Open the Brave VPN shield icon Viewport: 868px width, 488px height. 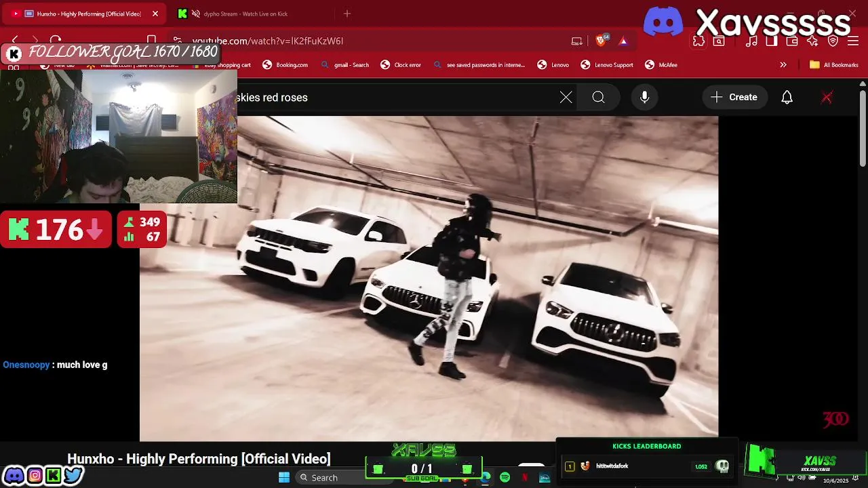click(833, 41)
